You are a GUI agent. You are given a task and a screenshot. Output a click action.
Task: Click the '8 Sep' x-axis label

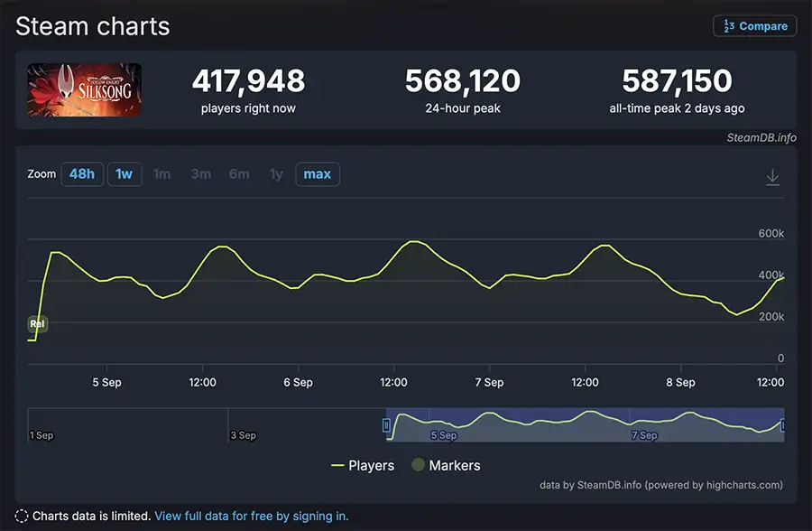coord(680,383)
